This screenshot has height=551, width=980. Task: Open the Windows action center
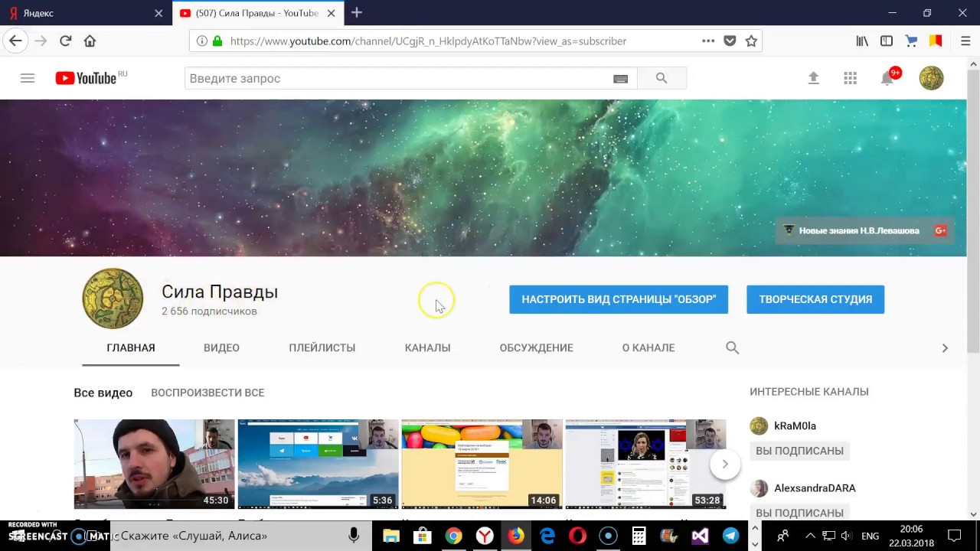tap(955, 536)
